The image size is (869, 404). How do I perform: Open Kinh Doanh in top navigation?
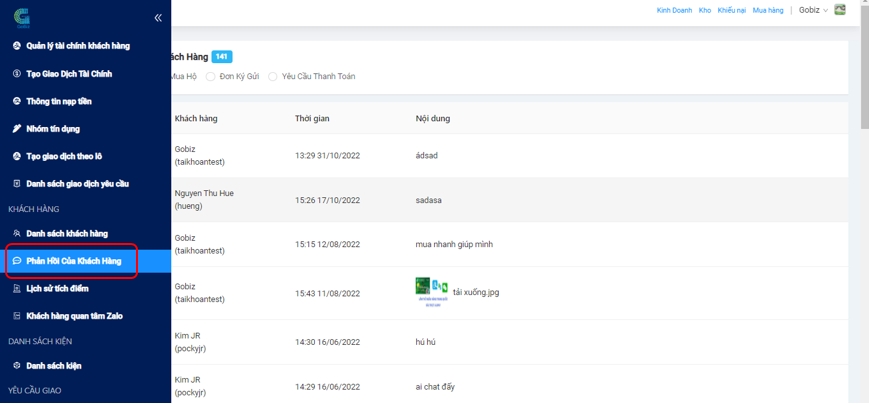tap(674, 10)
